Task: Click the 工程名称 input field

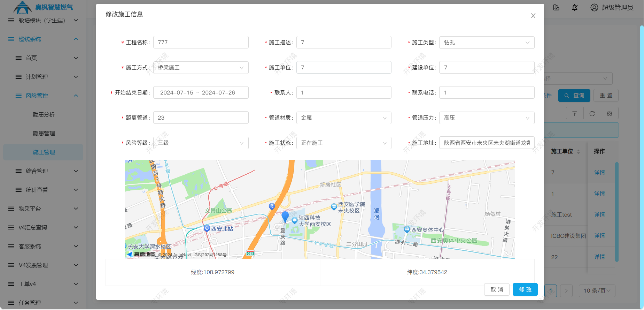Action: click(x=201, y=43)
